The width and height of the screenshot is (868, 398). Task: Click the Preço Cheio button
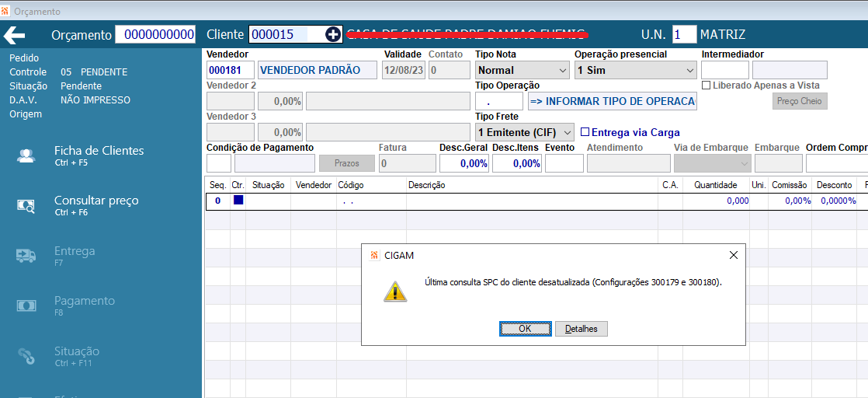[800, 101]
